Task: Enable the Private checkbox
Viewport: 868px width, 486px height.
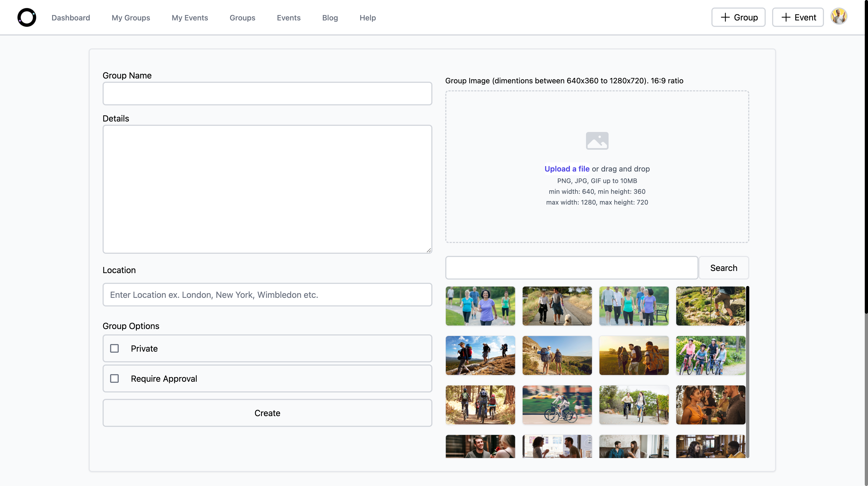Action: 115,348
